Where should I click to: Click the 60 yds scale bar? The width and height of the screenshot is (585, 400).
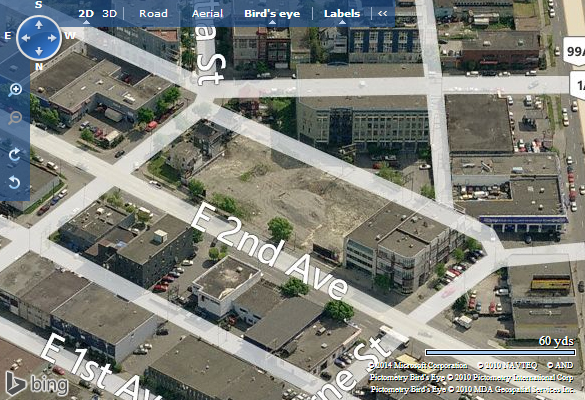pyautogui.click(x=500, y=352)
